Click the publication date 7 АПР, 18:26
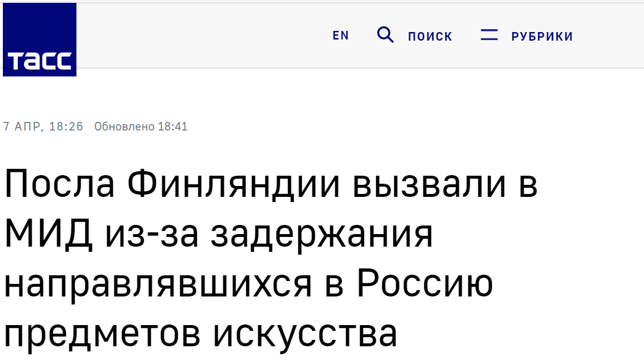The height and width of the screenshot is (364, 644). pyautogui.click(x=43, y=126)
